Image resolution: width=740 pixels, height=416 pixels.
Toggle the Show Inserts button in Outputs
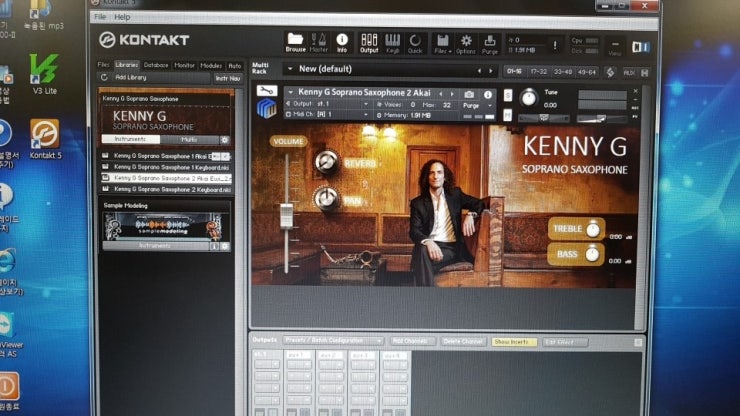(x=514, y=342)
